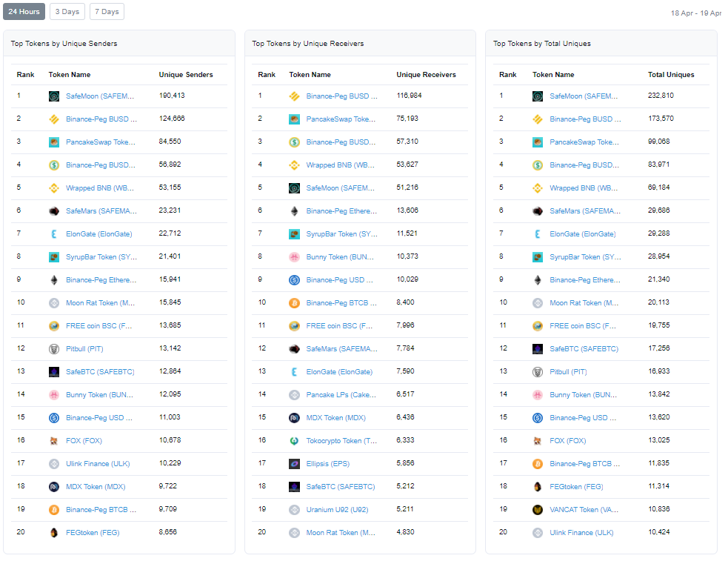728x564 pixels.
Task: Click Ellipsis EPS icon in Unique Receivers table
Action: coord(294,464)
